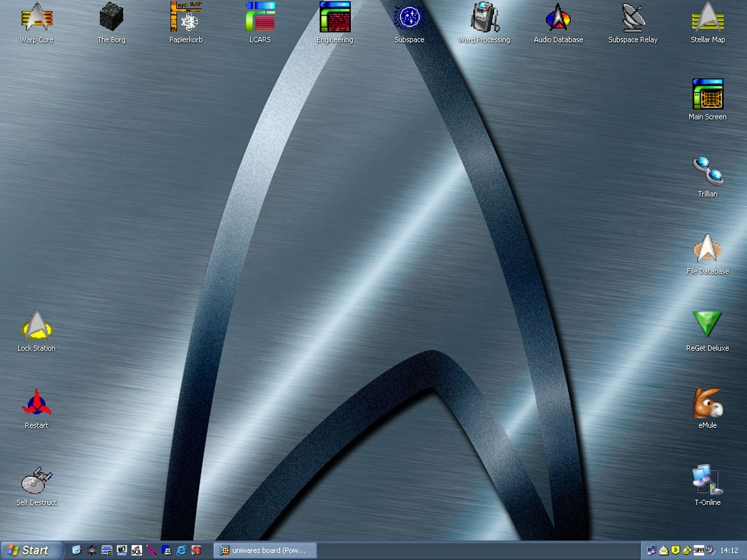
Task: Launch the Word Processing shortcut
Action: click(484, 17)
